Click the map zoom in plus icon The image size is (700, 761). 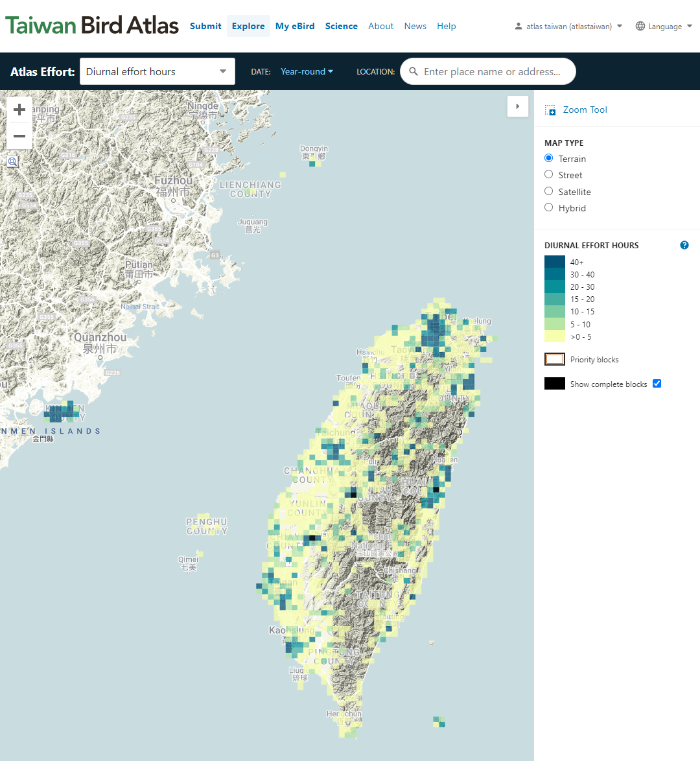(19, 110)
